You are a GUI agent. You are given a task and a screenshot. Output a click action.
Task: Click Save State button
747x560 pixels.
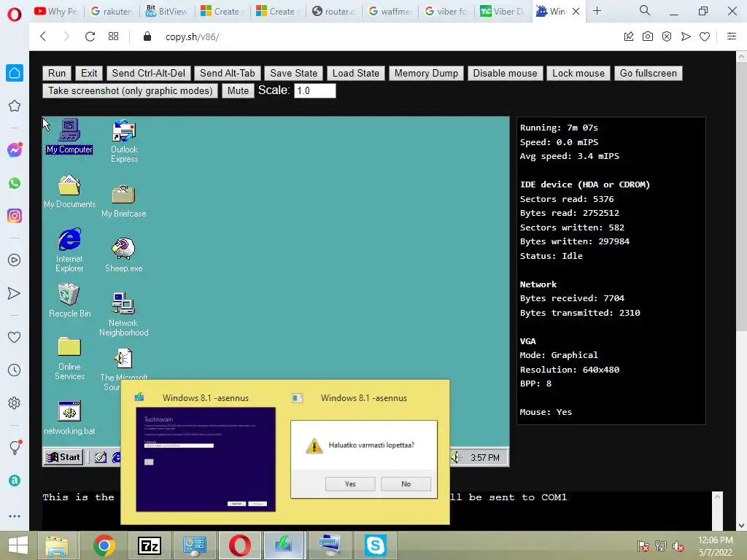pyautogui.click(x=293, y=74)
